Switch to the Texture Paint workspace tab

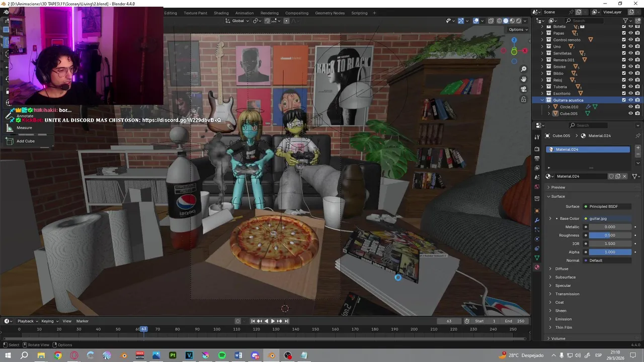pos(195,13)
